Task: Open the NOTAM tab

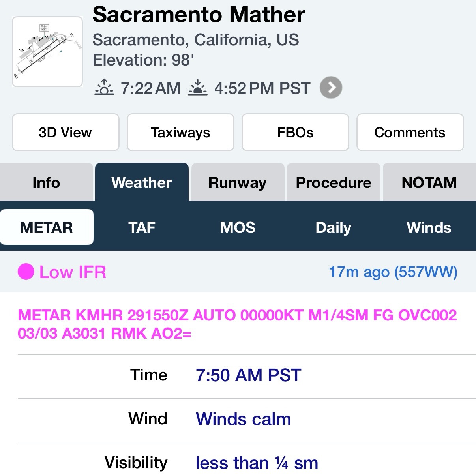Action: (x=429, y=182)
